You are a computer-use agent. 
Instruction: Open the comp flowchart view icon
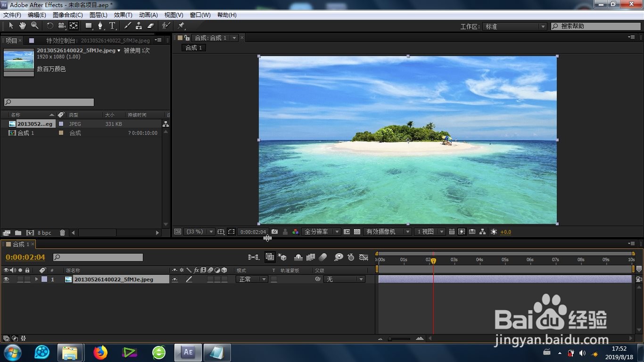click(x=482, y=232)
